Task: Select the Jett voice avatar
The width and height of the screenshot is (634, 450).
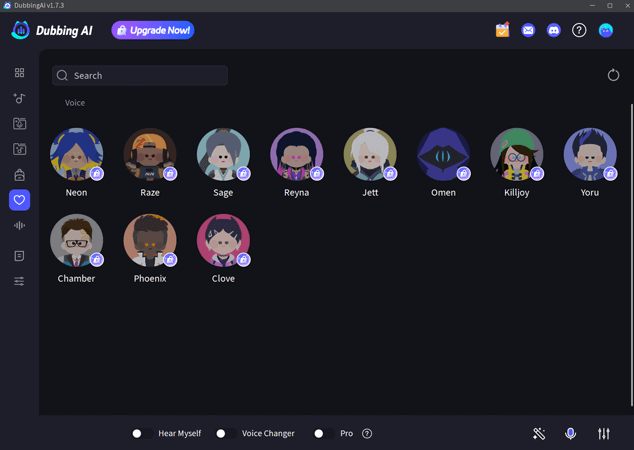Action: pyautogui.click(x=370, y=154)
